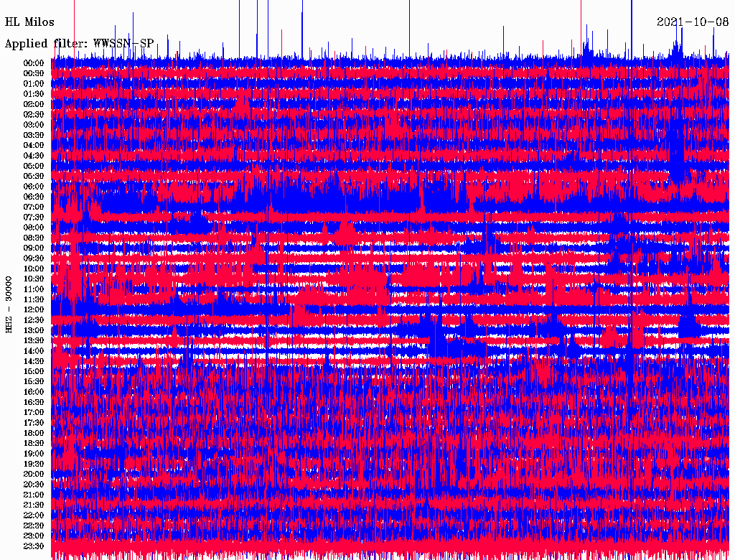Image resolution: width=735 pixels, height=560 pixels.
Task: Select the 18:00 time label
Action: (x=34, y=433)
